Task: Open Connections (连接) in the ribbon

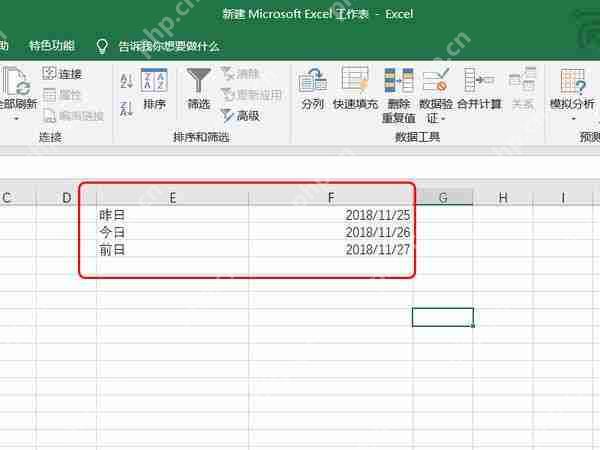Action: click(62, 73)
